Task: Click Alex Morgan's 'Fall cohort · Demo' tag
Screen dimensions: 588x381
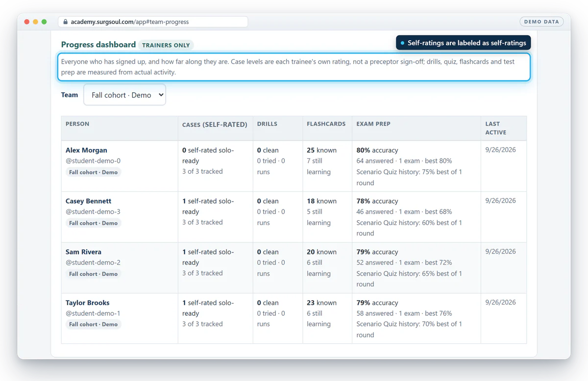Action: pyautogui.click(x=93, y=172)
